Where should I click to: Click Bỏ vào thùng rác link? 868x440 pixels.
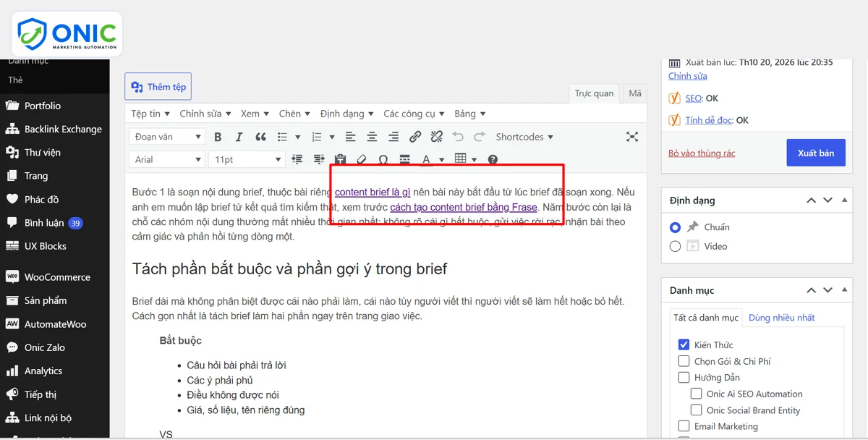(700, 153)
